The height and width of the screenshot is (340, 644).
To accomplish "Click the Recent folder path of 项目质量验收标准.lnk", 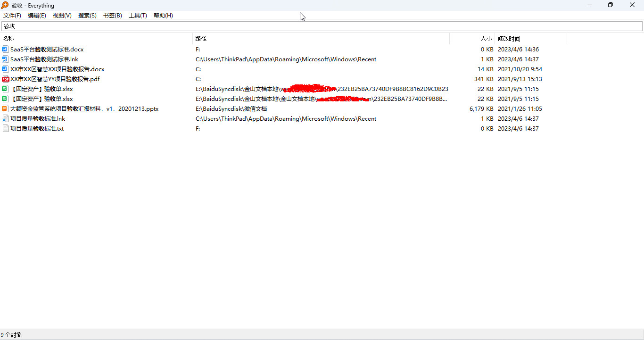I will tap(286, 119).
